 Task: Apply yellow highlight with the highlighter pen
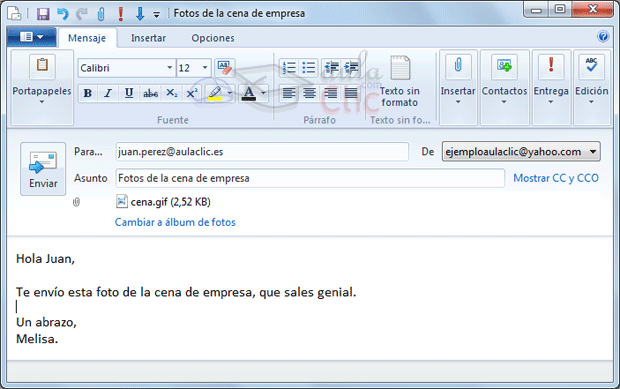[215, 93]
